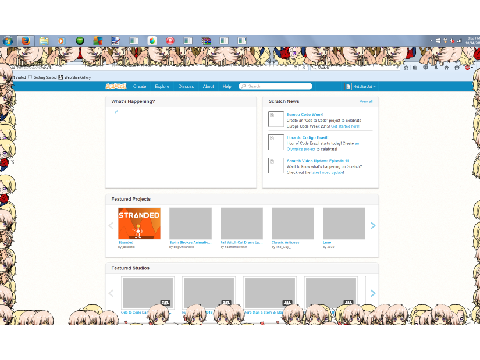This screenshot has width=480, height=360.
Task: Show previous featured studios with left arrow
Action: tap(111, 293)
